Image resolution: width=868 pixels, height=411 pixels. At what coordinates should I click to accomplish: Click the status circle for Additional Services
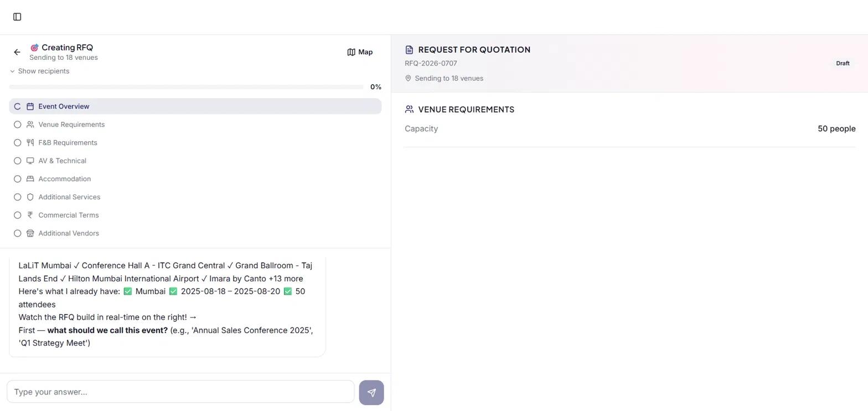pyautogui.click(x=18, y=197)
